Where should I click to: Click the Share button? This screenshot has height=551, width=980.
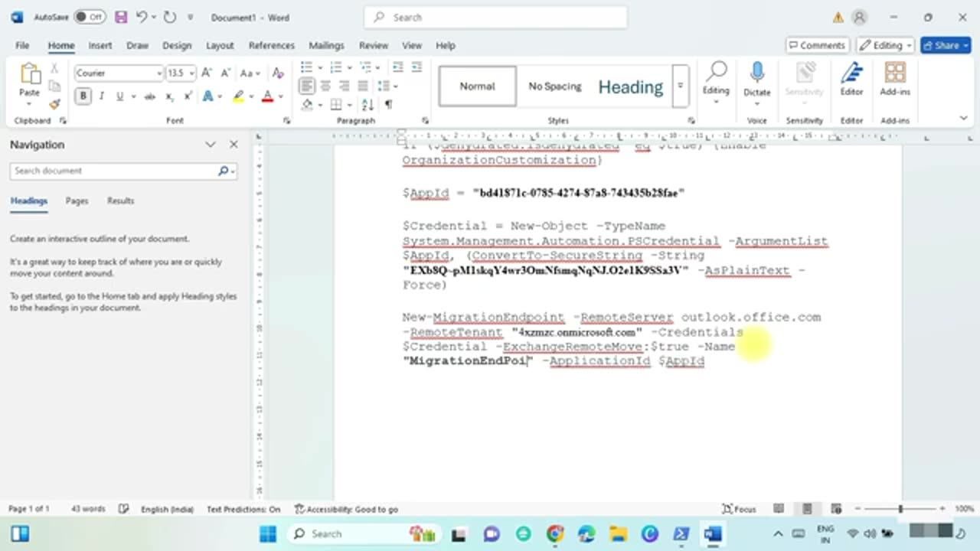(946, 45)
